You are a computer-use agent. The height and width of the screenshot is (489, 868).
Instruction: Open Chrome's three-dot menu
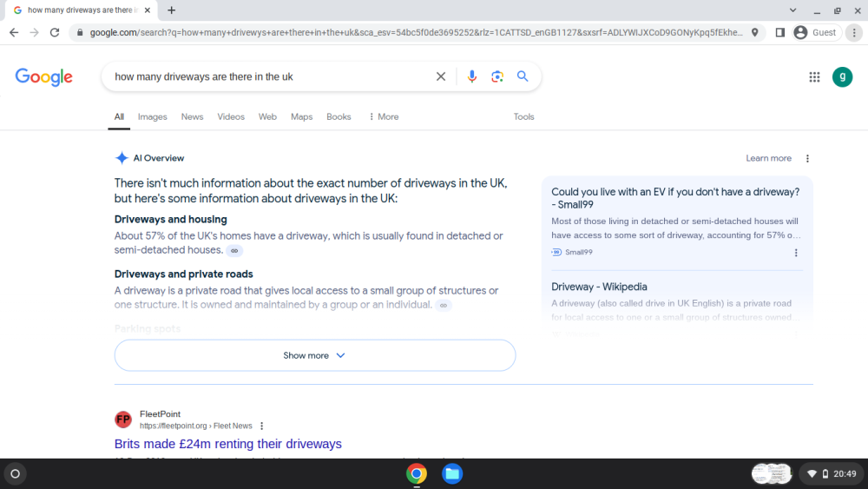point(854,33)
